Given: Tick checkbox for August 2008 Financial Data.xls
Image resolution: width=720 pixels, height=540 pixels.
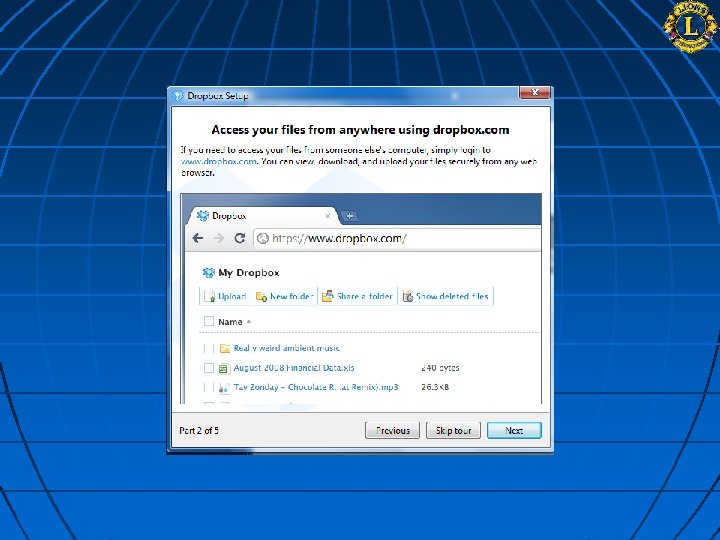Looking at the screenshot, I should [208, 368].
